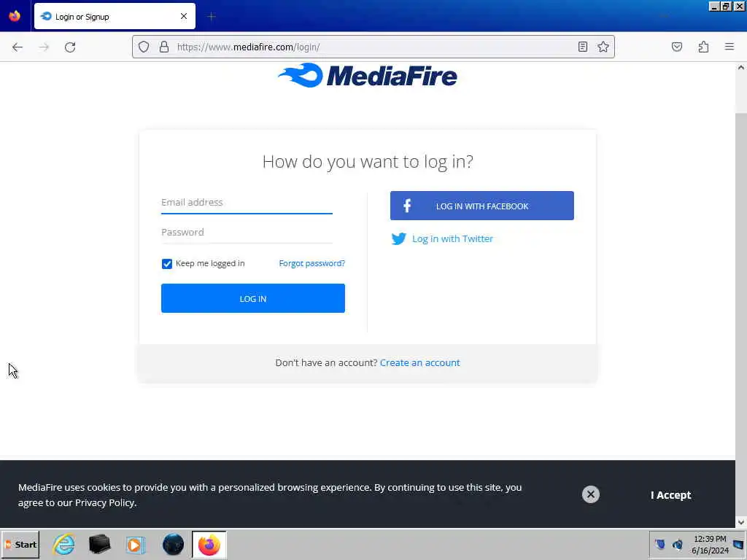The width and height of the screenshot is (747, 560).
Task: Open the Create an account link
Action: (419, 363)
